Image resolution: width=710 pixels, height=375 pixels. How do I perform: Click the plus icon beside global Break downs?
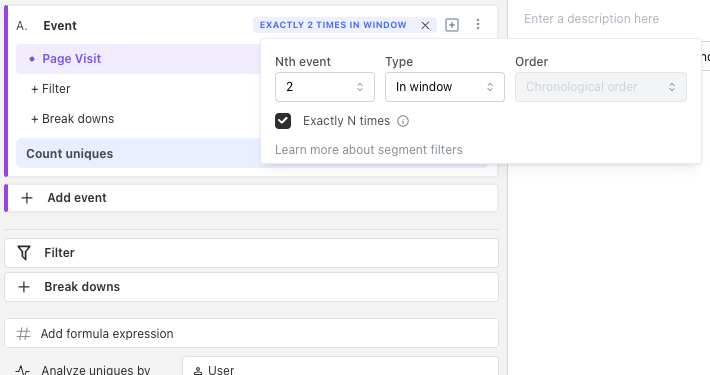pyautogui.click(x=24, y=287)
